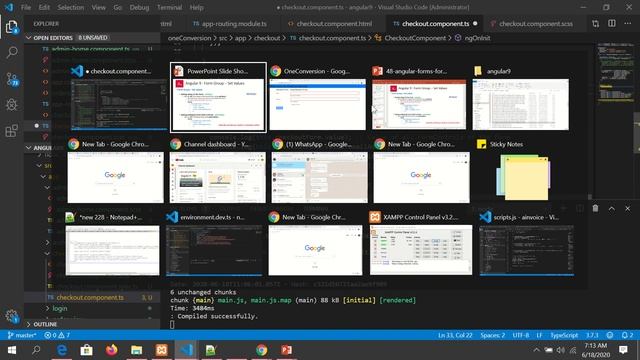The image size is (640, 360).
Task: Click the taskbar search magnifier
Action: (x=36, y=350)
